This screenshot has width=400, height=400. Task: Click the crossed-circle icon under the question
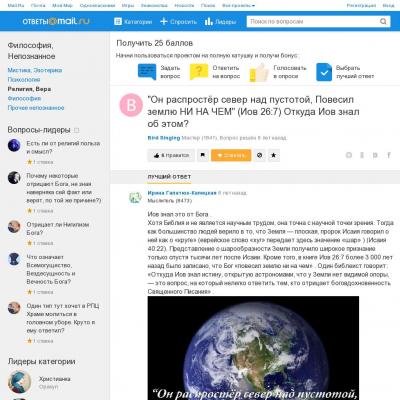coord(260,155)
